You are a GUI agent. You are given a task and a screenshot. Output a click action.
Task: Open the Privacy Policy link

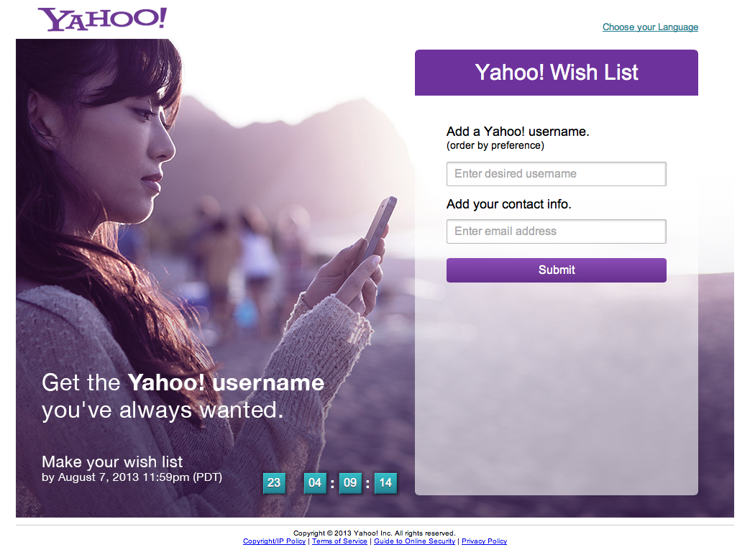point(484,541)
